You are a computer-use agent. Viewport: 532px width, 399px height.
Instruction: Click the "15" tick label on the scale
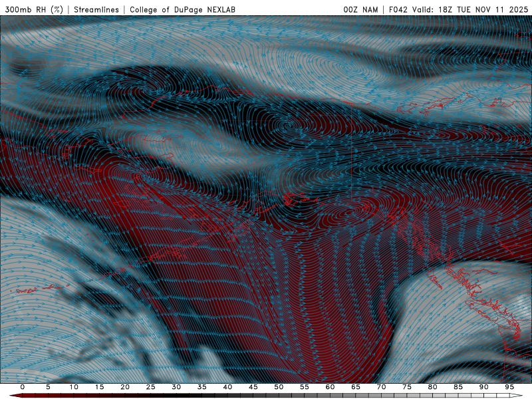click(x=99, y=387)
